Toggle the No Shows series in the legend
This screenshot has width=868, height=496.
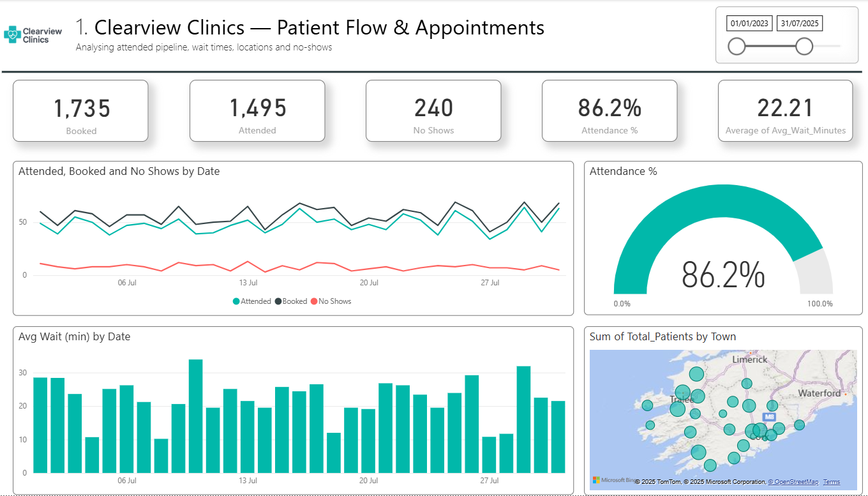[333, 301]
